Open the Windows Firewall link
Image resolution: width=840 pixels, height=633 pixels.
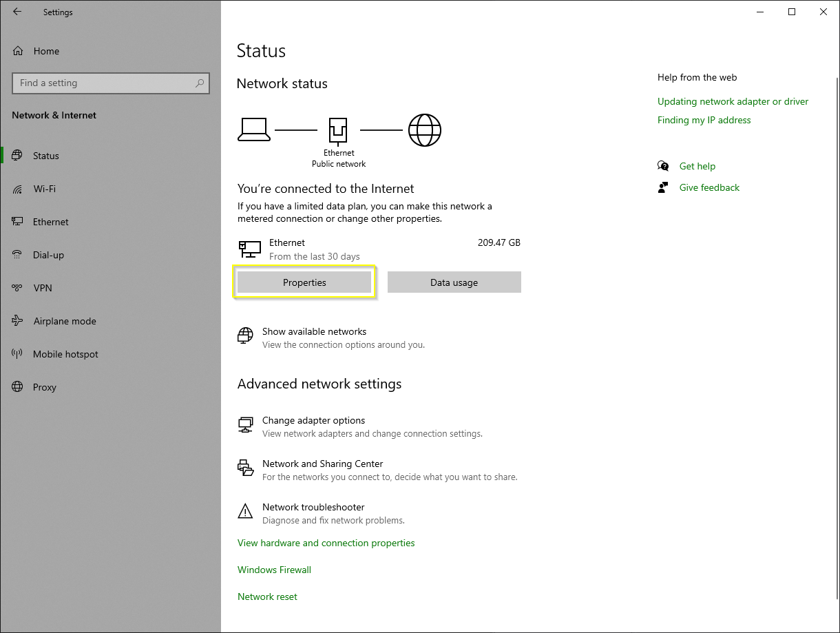coord(275,570)
